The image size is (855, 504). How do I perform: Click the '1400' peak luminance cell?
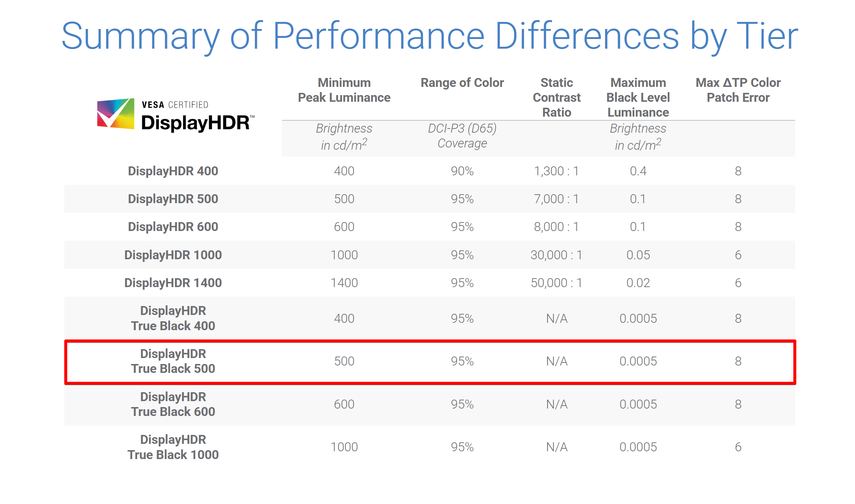tap(344, 283)
